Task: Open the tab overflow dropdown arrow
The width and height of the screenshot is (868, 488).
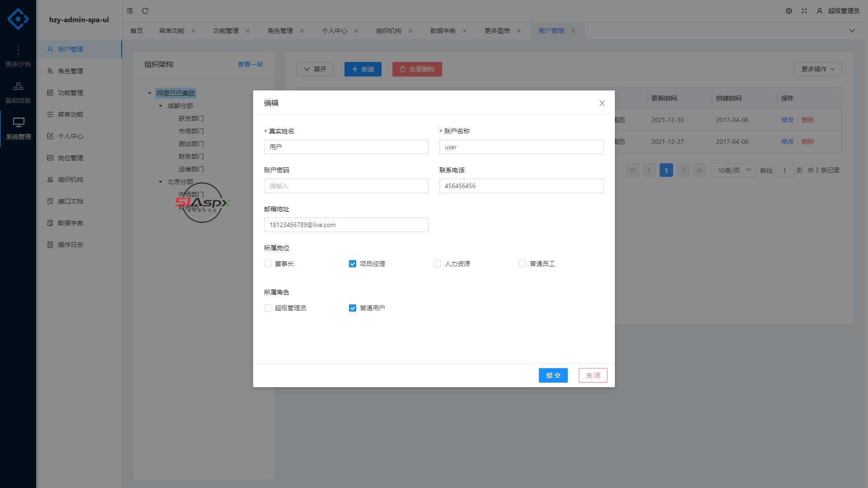Action: click(852, 31)
